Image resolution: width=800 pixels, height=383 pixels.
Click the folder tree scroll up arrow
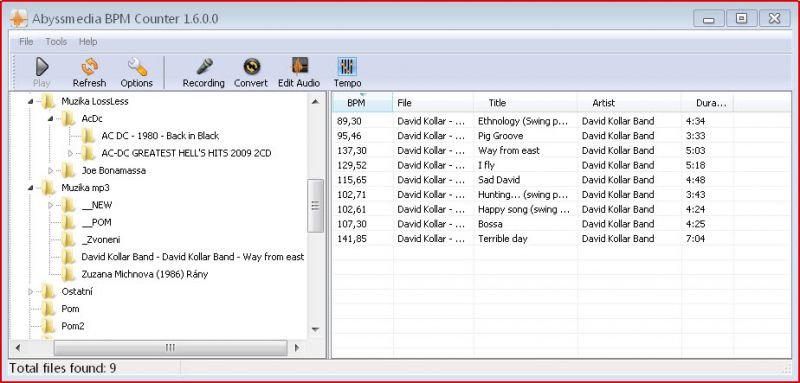point(315,101)
